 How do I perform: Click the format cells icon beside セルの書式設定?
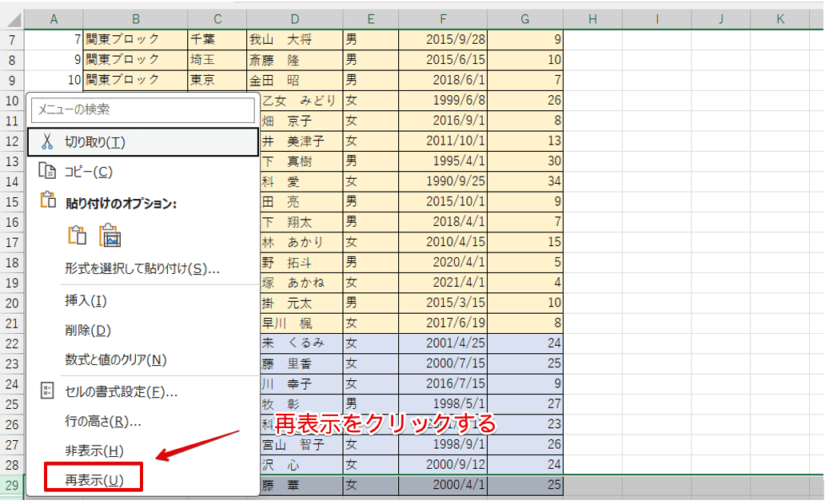[x=47, y=391]
